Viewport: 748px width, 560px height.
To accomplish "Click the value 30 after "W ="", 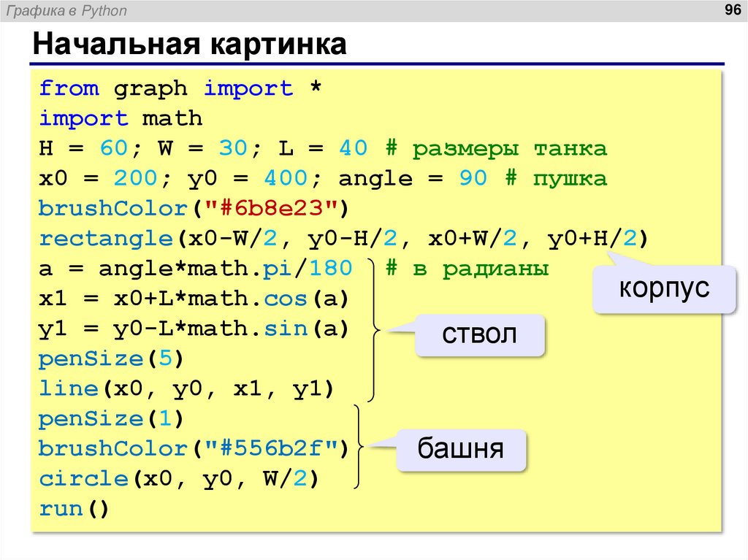I will tap(233, 148).
